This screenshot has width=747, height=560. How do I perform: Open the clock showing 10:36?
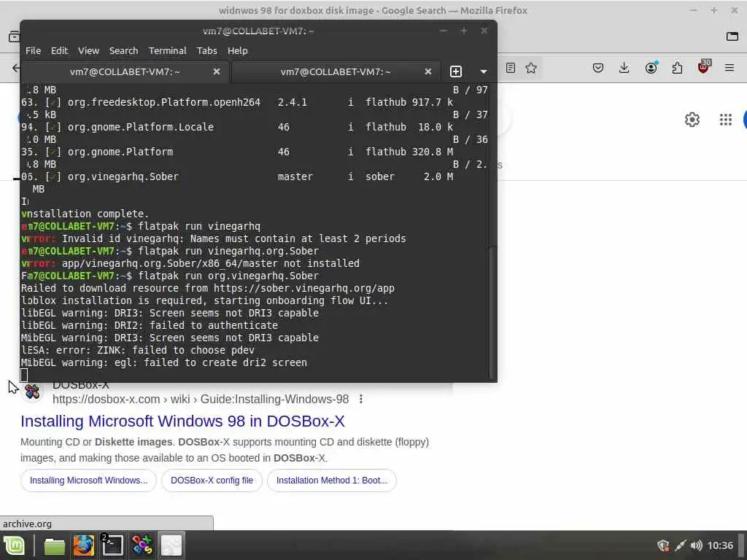(720, 545)
